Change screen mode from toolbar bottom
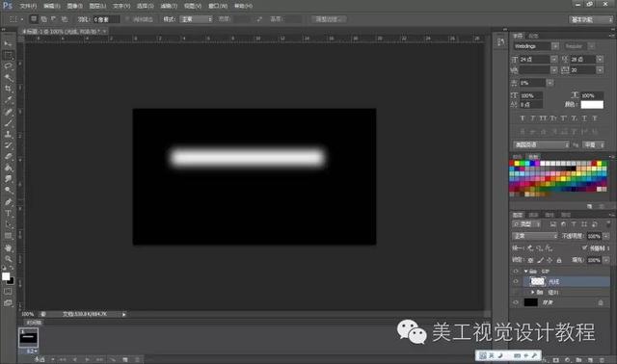Viewport: 617px width, 364px height. [8, 302]
